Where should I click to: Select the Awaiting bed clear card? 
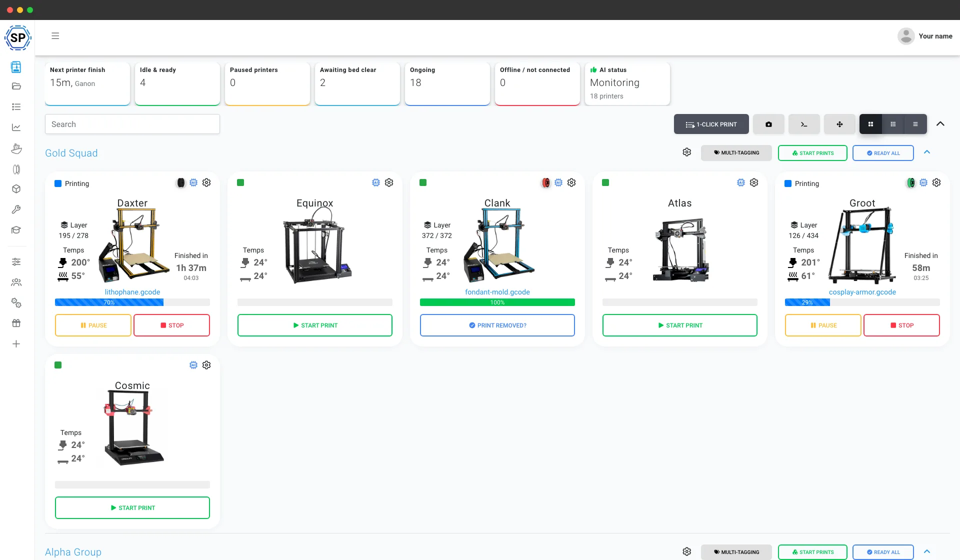pos(357,83)
